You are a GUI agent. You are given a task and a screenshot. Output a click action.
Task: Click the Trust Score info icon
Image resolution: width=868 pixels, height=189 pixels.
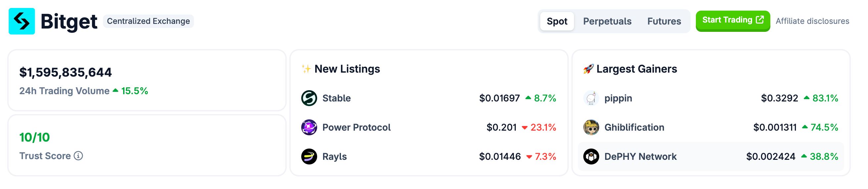pyautogui.click(x=78, y=156)
